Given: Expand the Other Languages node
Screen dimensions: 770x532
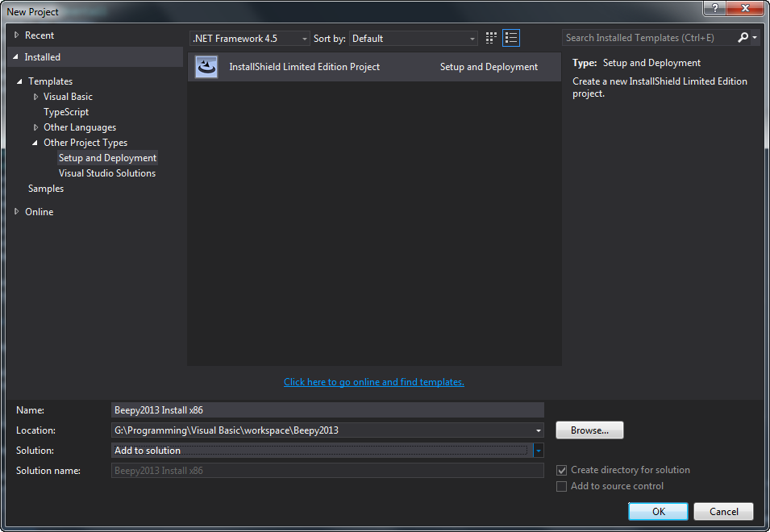Looking at the screenshot, I should click(x=35, y=127).
